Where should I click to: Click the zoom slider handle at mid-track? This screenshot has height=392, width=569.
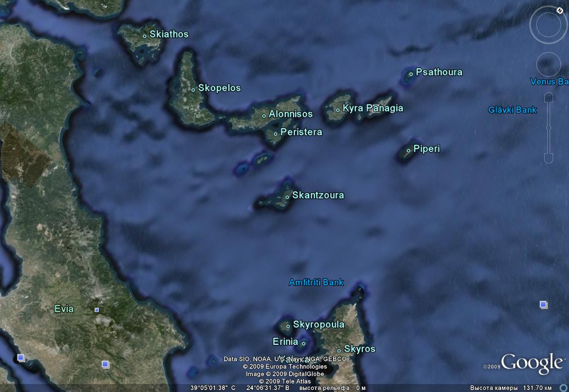coord(548,128)
